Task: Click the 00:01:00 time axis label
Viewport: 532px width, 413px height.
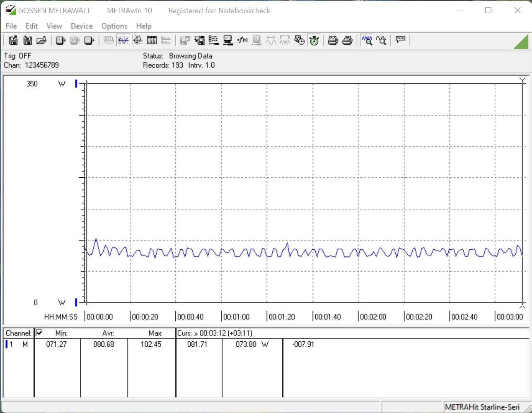Action: click(236, 317)
